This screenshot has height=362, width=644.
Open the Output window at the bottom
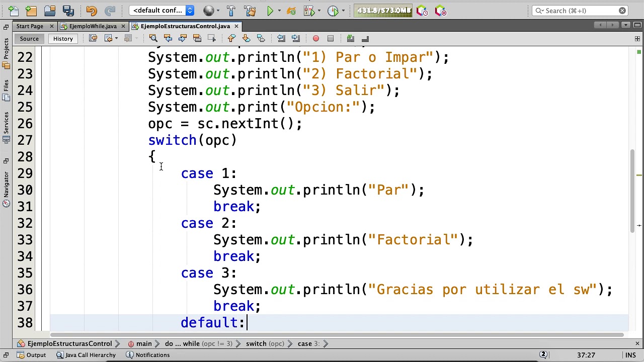[31, 355]
